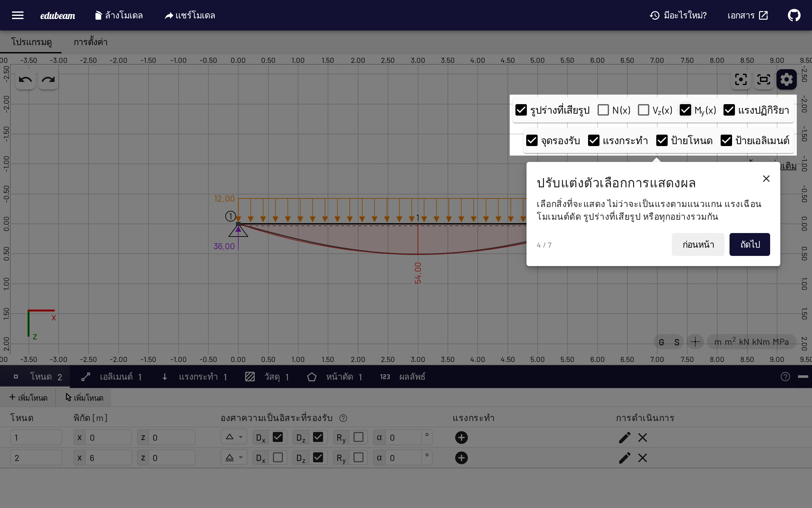Check Ry checkbox for node 1
The width and height of the screenshot is (812, 508).
(358, 437)
